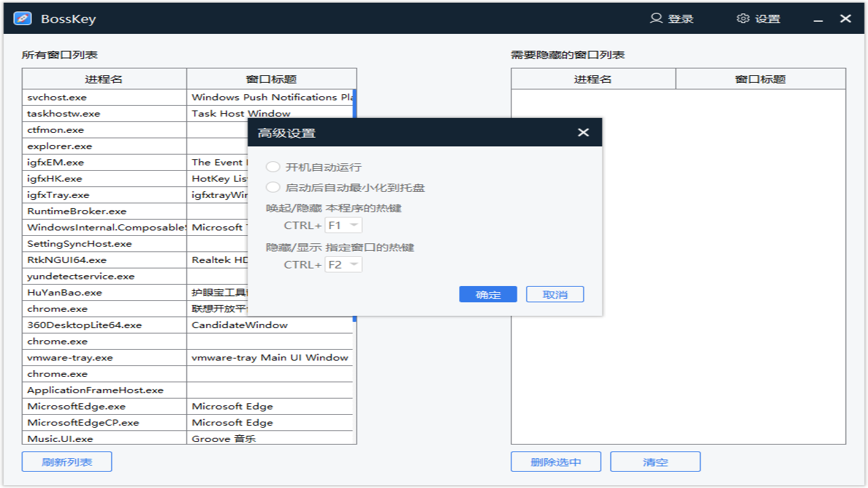Open the F1 hotkey dropdown
This screenshot has width=868, height=488.
tap(343, 225)
